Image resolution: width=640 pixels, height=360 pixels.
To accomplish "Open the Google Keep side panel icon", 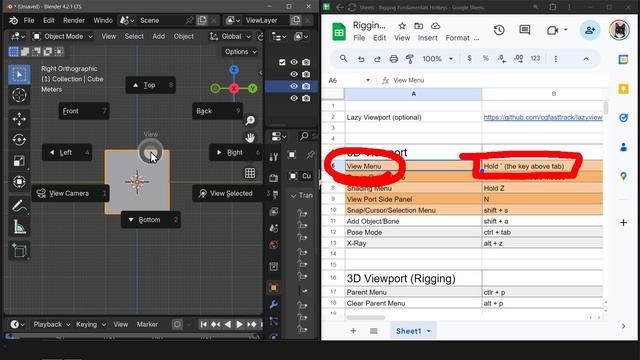I will [623, 89].
